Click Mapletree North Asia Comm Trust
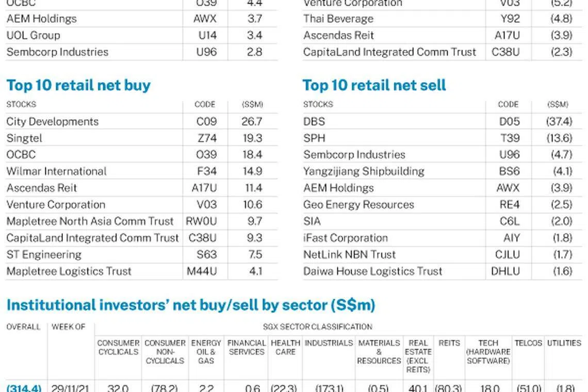 (90, 221)
